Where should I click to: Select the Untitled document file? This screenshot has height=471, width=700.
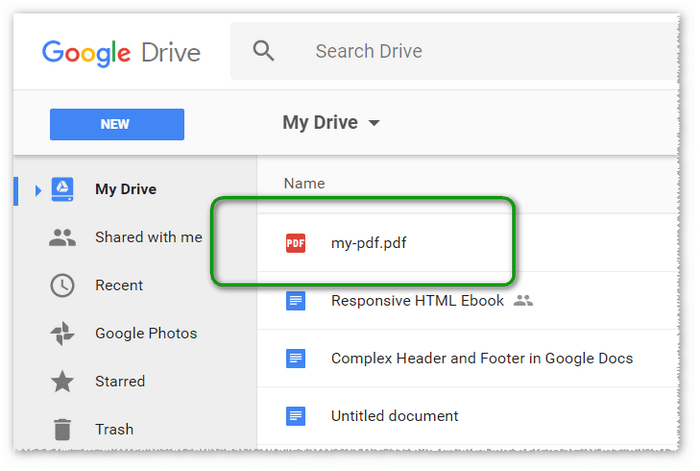pos(394,415)
